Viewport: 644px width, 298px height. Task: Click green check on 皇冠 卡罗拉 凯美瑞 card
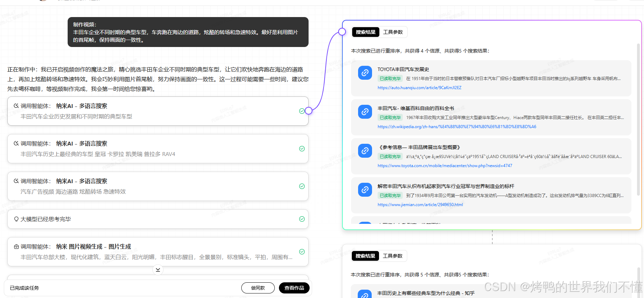click(x=302, y=149)
